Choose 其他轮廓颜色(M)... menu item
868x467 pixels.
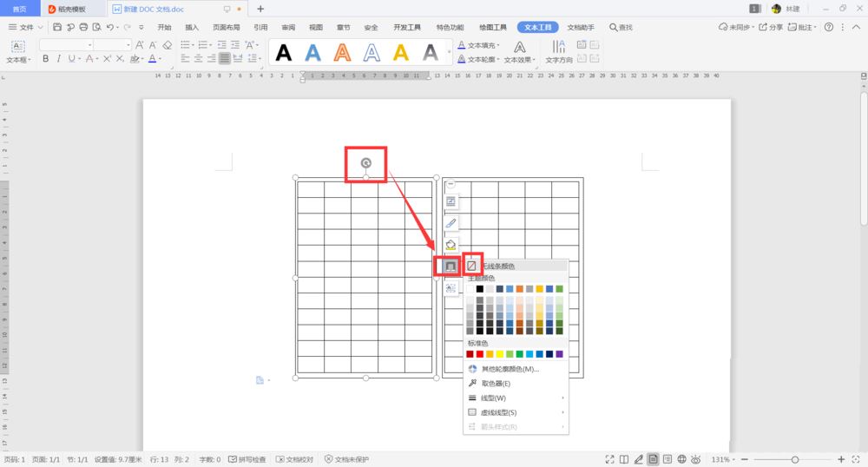tap(516, 369)
